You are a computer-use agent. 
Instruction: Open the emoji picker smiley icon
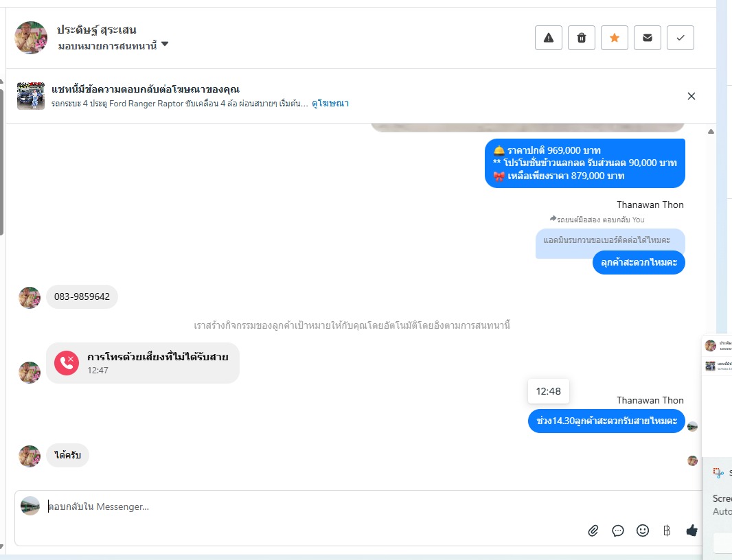click(642, 530)
